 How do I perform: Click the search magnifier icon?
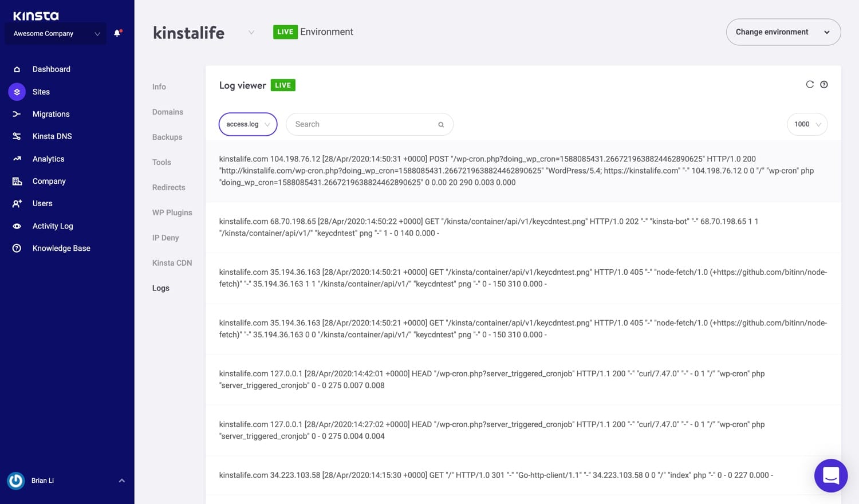[x=441, y=124]
